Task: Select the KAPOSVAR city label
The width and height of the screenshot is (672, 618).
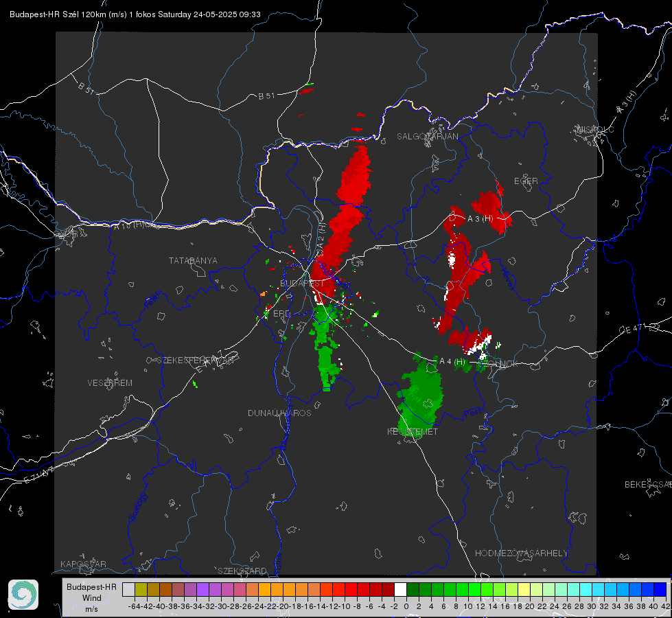Action: click(x=83, y=564)
